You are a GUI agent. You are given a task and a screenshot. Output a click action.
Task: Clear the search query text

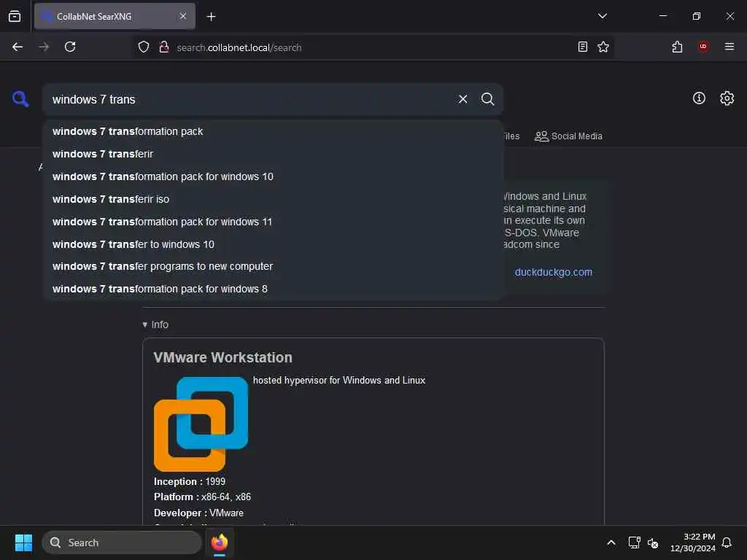462,99
